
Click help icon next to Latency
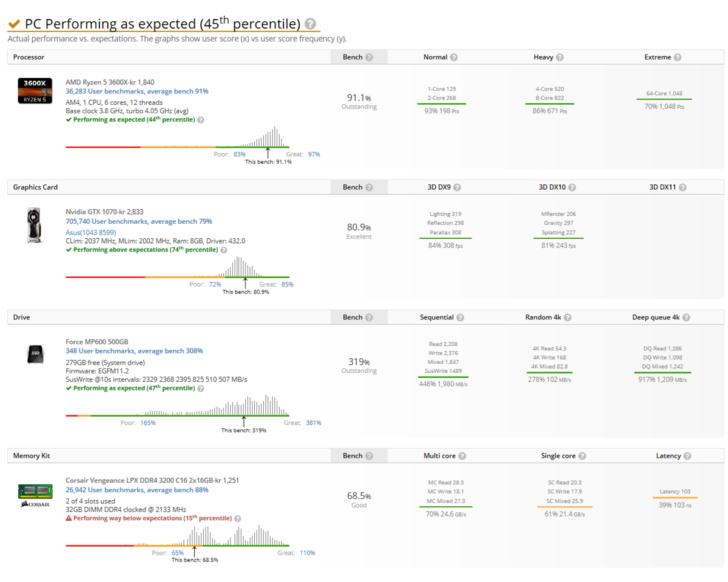pyautogui.click(x=686, y=456)
